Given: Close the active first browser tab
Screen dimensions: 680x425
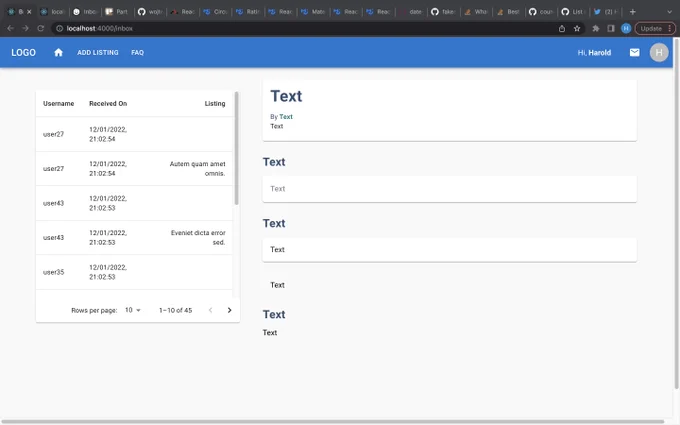Looking at the screenshot, I should 29,12.
